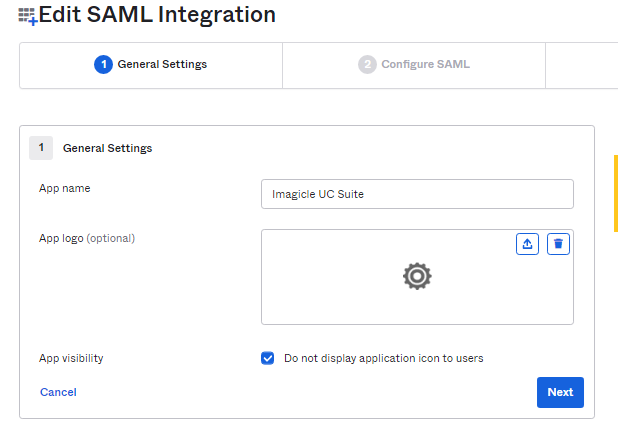Delete the current app logo
Screen dimensions: 618x431
click(558, 244)
